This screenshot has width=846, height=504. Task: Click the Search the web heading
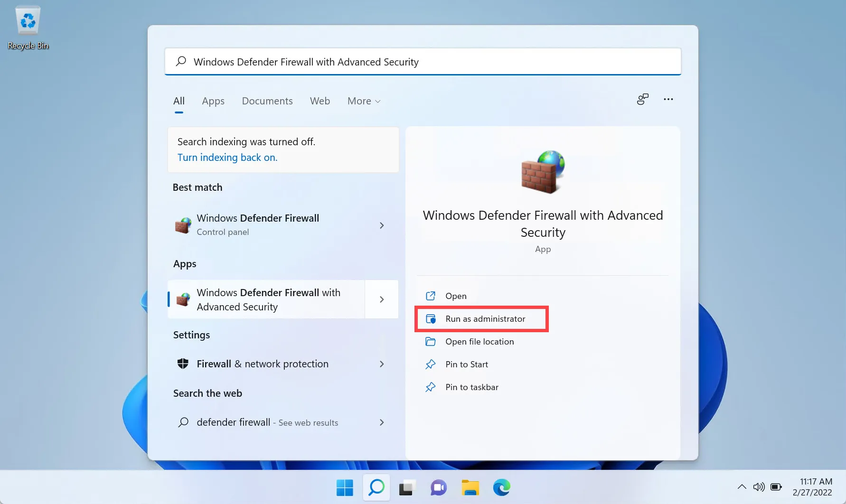click(207, 393)
